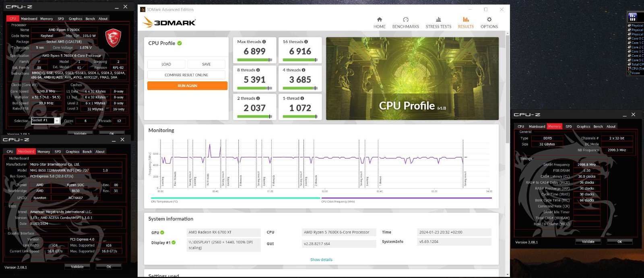Click OK in Memory CPU-Z window

[x=620, y=242]
